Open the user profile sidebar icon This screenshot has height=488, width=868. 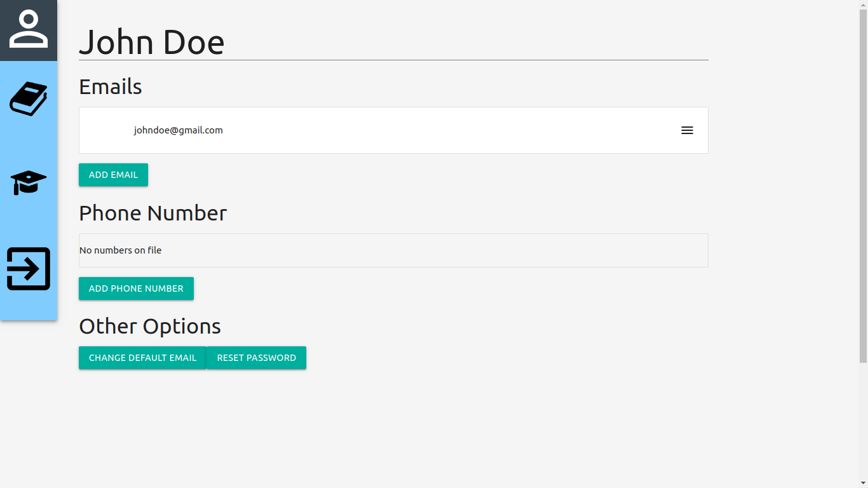29,30
